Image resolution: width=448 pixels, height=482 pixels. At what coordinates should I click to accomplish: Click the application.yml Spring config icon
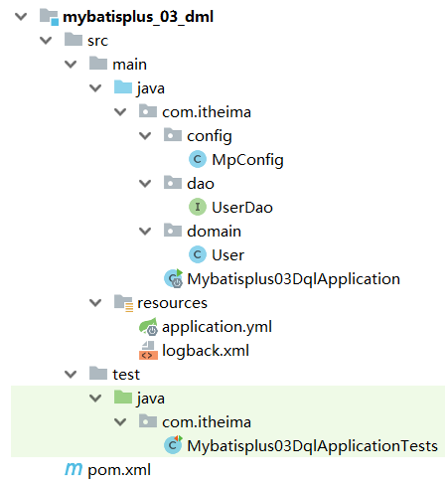148,327
